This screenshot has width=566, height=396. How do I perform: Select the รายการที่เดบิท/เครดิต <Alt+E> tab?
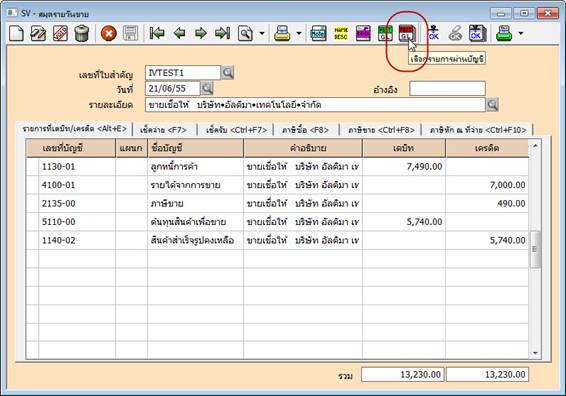click(x=74, y=129)
